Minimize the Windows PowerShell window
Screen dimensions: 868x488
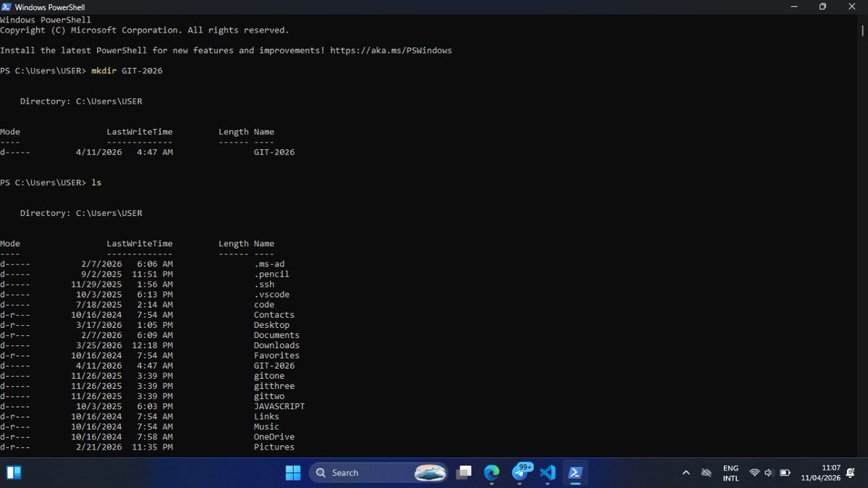[x=793, y=7]
